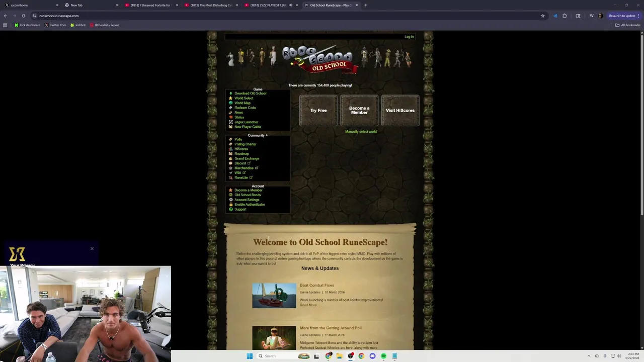Viewport: 644px width, 362px height.
Task: Reload the page with the refresh icon
Action: pyautogui.click(x=23, y=16)
